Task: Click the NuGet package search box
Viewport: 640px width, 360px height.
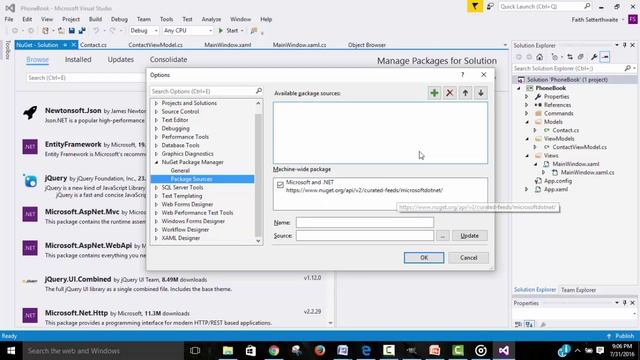Action: tap(85, 78)
